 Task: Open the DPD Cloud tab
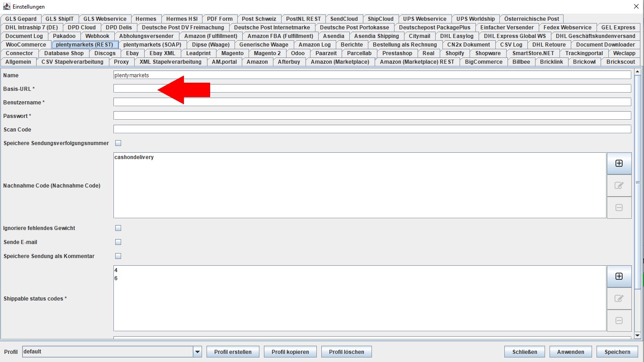pos(82,28)
